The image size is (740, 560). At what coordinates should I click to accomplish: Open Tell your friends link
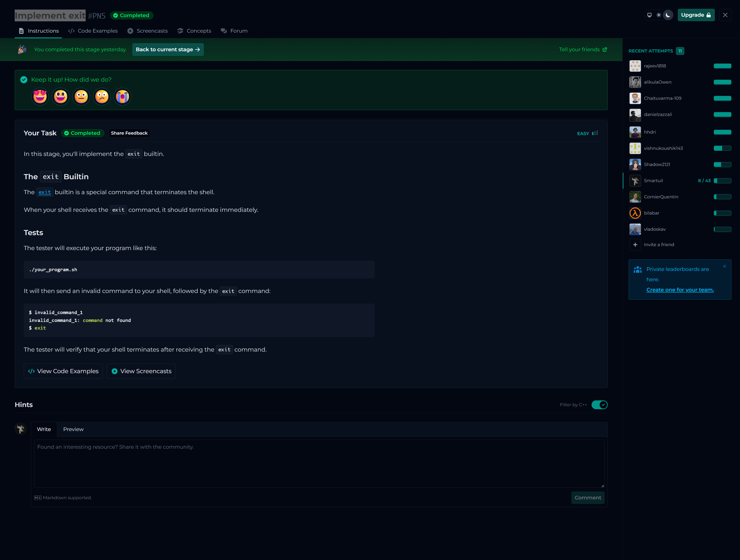click(x=582, y=50)
